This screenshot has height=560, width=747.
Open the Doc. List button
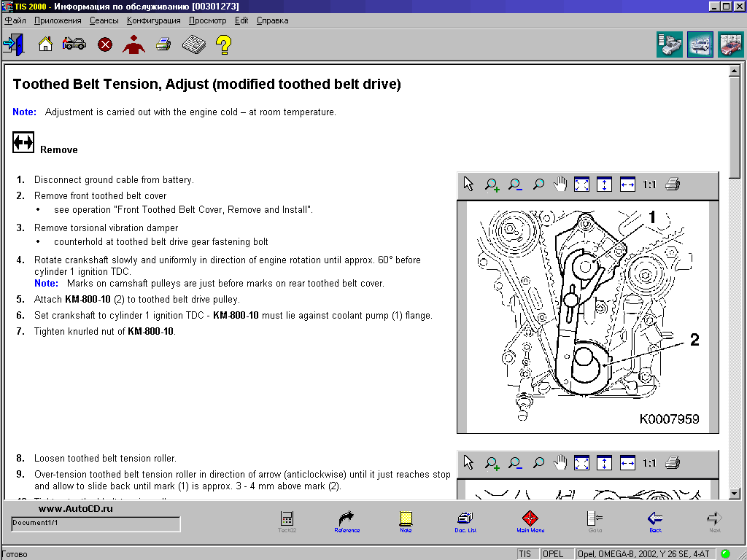click(x=465, y=521)
